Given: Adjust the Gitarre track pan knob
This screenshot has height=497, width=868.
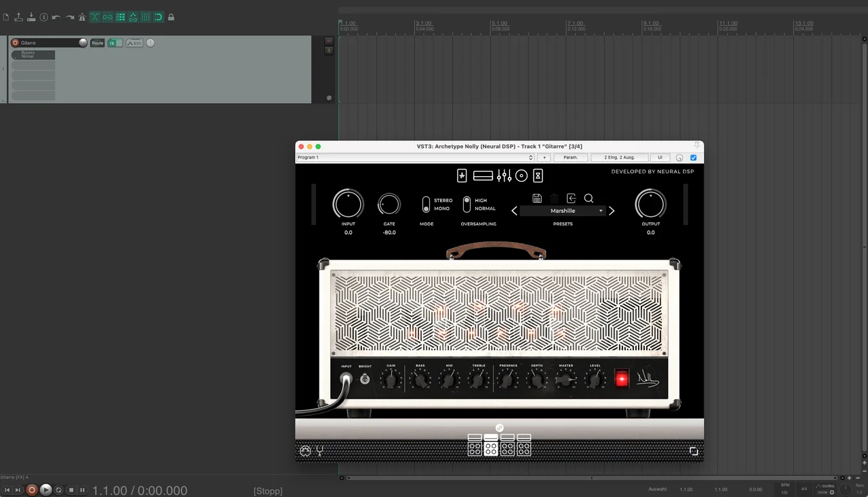Looking at the screenshot, I should [151, 43].
